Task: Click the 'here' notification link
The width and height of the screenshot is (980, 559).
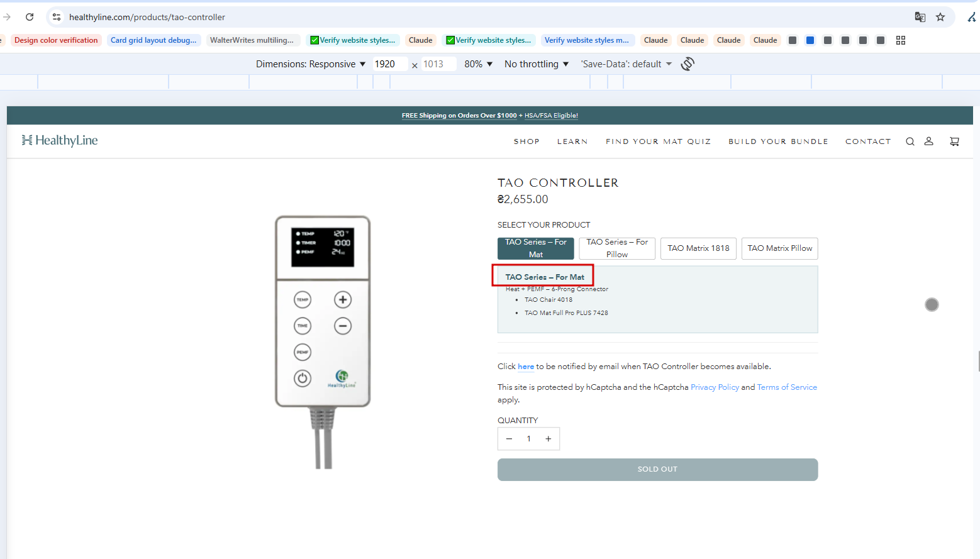Action: pyautogui.click(x=526, y=367)
